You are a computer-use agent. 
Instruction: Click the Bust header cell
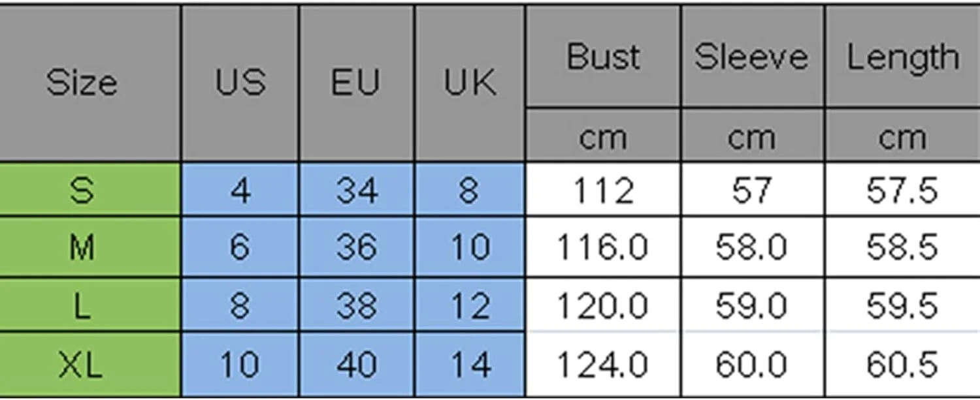(x=603, y=57)
